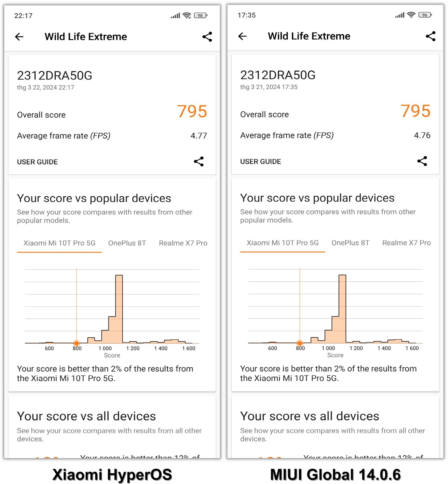The image size is (448, 484).
Task: Select Xiaomi Mi 10T Pro 5G tab on right
Action: (x=282, y=242)
